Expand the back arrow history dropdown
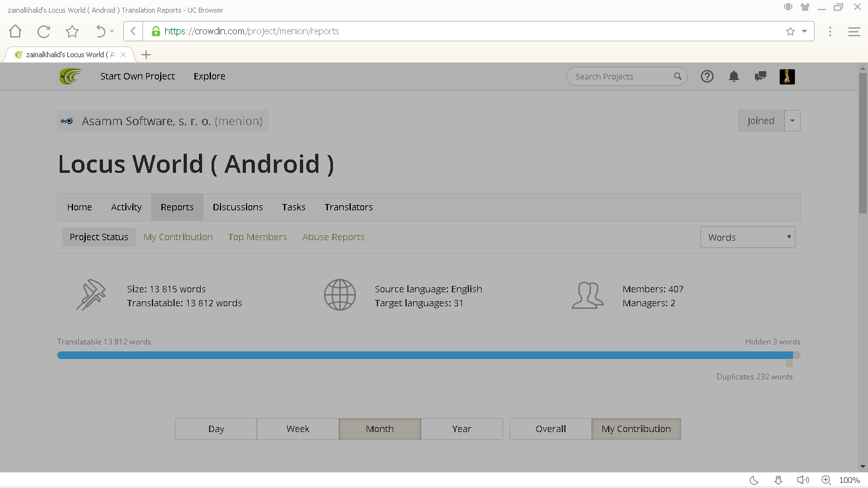Viewport: 868px width, 488px height. (112, 31)
